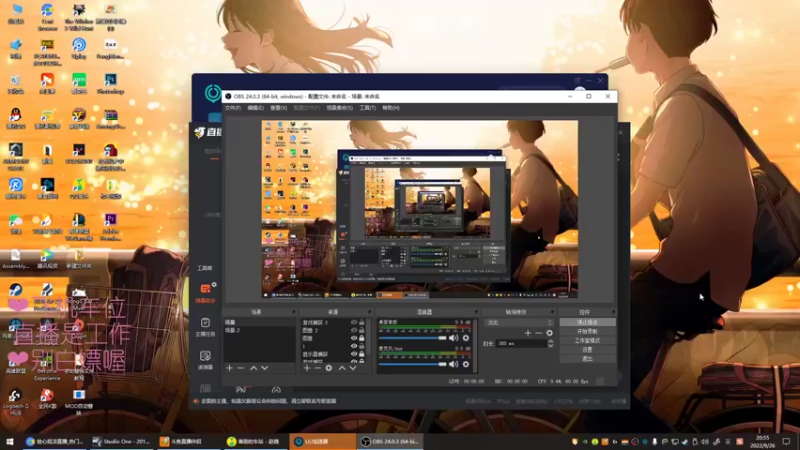Open hamburger menu in UU加速器 window

click(577, 81)
